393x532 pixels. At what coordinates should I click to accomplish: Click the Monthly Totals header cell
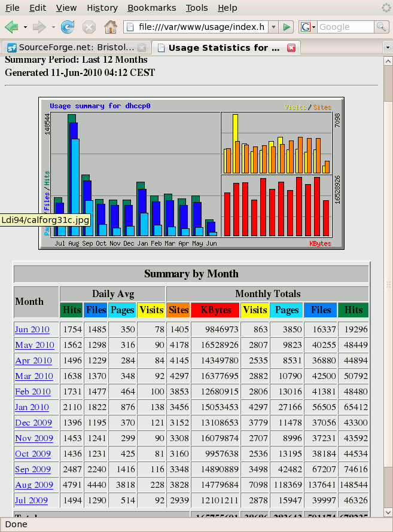point(268,294)
